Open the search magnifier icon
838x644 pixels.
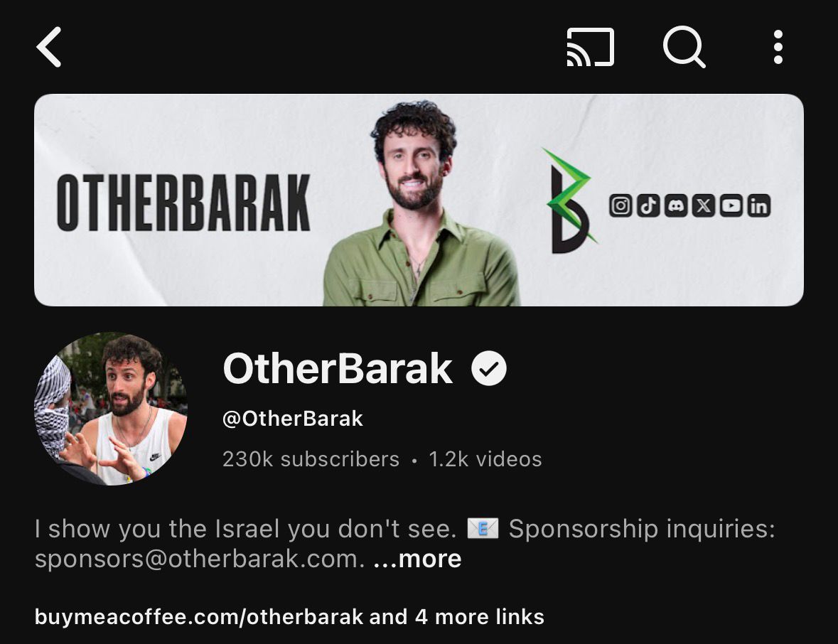point(684,47)
